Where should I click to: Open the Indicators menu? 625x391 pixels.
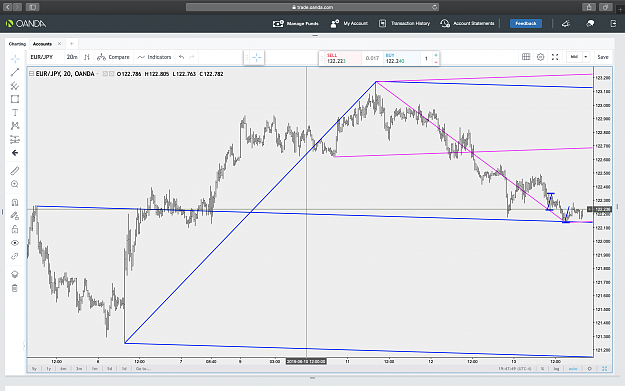154,57
